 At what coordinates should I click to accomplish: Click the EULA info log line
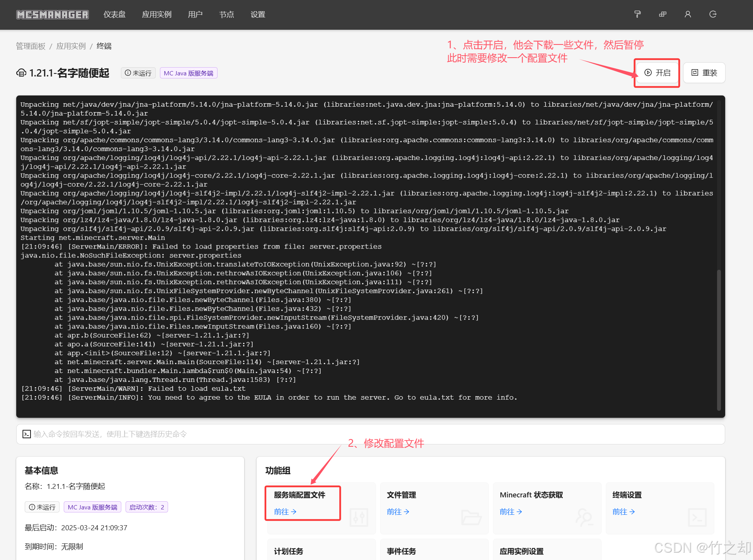(269, 398)
